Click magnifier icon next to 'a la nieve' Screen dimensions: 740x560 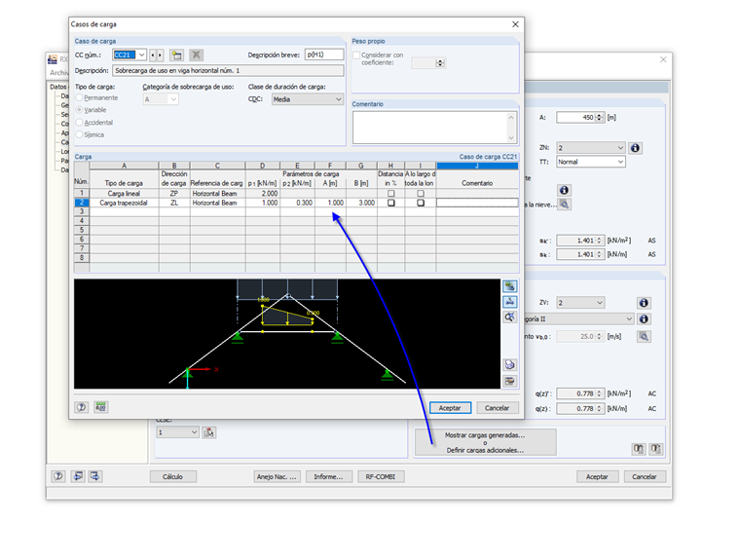[565, 205]
